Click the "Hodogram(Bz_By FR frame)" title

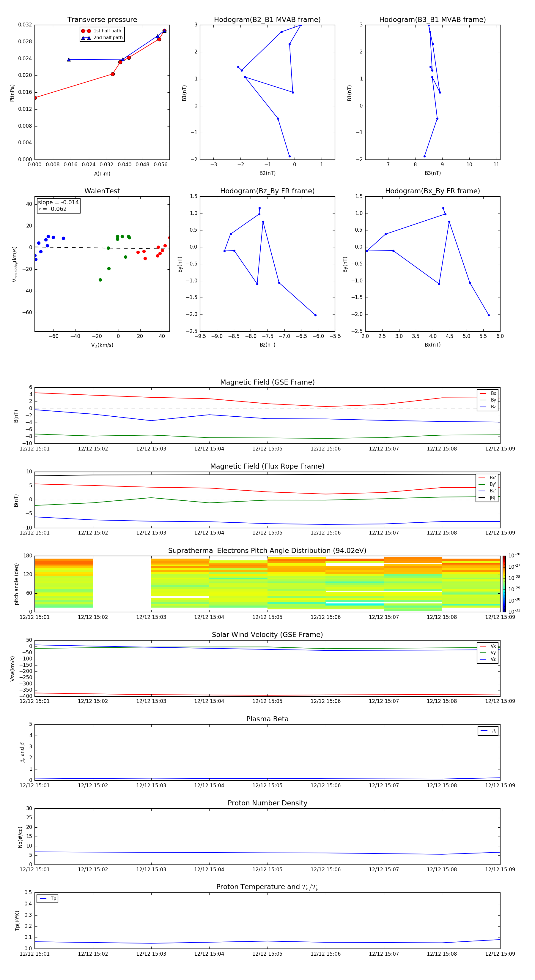click(267, 191)
